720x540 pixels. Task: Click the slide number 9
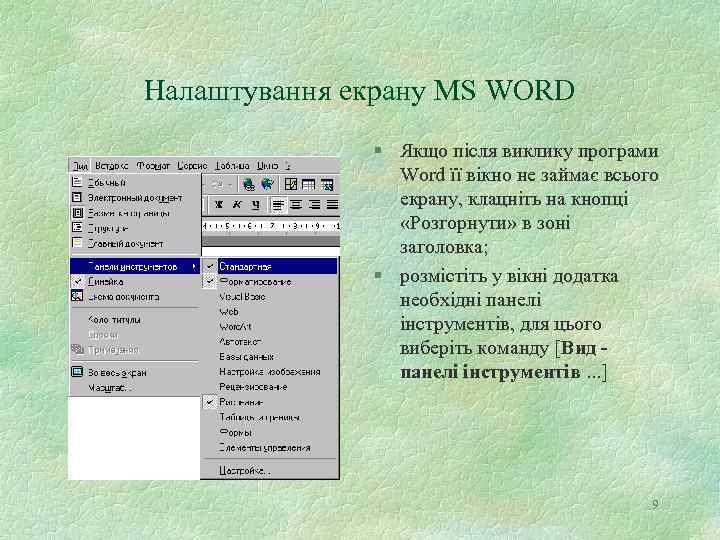(655, 504)
